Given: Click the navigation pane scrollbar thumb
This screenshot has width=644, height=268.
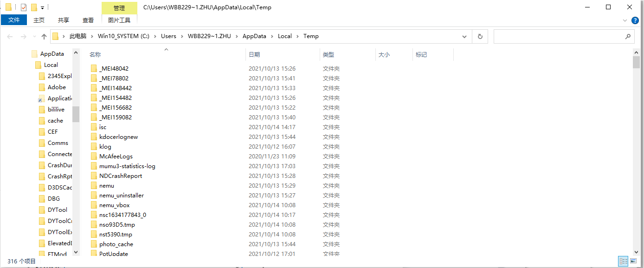Looking at the screenshot, I should tap(76, 114).
